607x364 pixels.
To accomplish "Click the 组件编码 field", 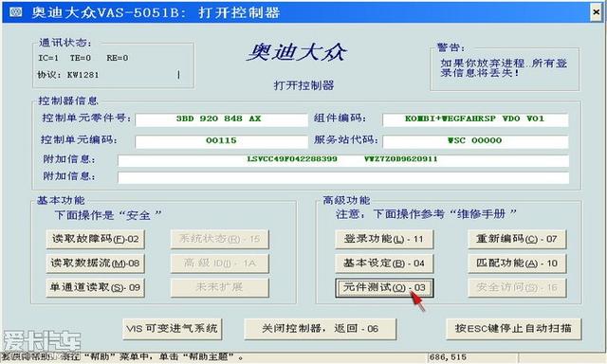I will pyautogui.click(x=475, y=119).
